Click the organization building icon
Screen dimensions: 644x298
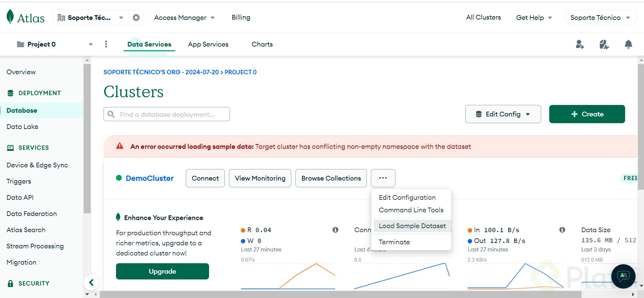(x=61, y=18)
